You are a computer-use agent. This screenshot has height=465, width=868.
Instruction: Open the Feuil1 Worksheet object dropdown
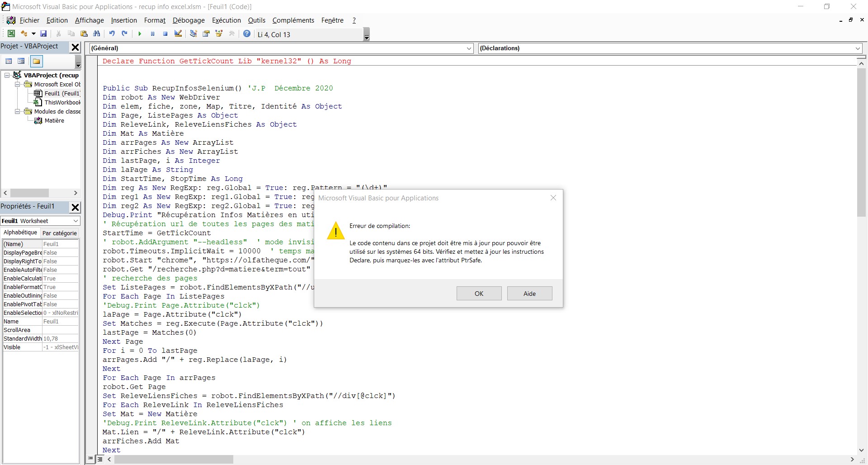click(x=75, y=221)
